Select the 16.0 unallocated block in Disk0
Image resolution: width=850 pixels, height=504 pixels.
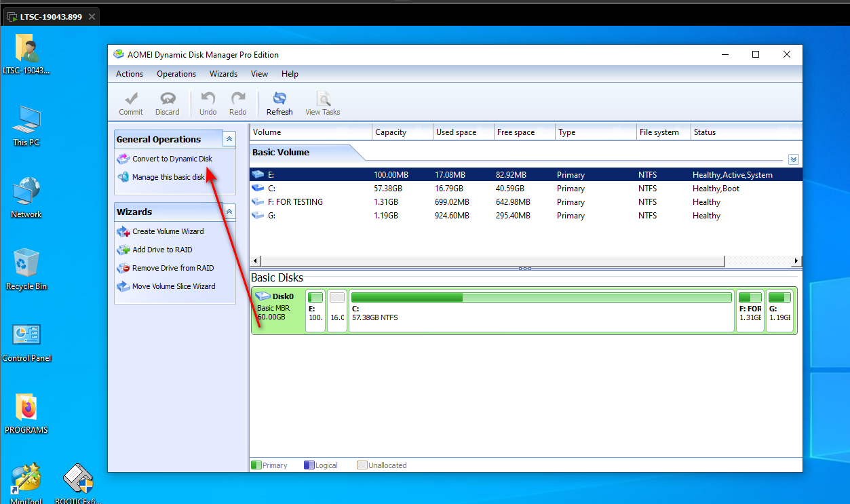point(337,311)
